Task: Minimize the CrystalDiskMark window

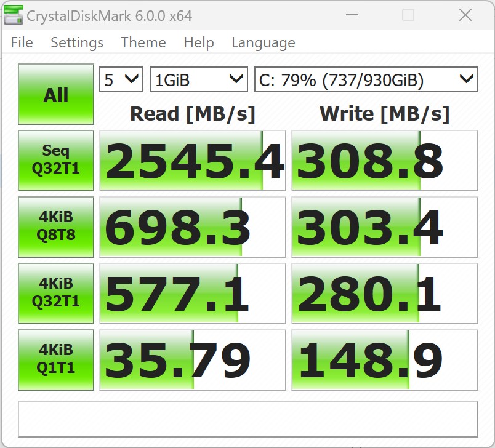Action: click(x=352, y=15)
